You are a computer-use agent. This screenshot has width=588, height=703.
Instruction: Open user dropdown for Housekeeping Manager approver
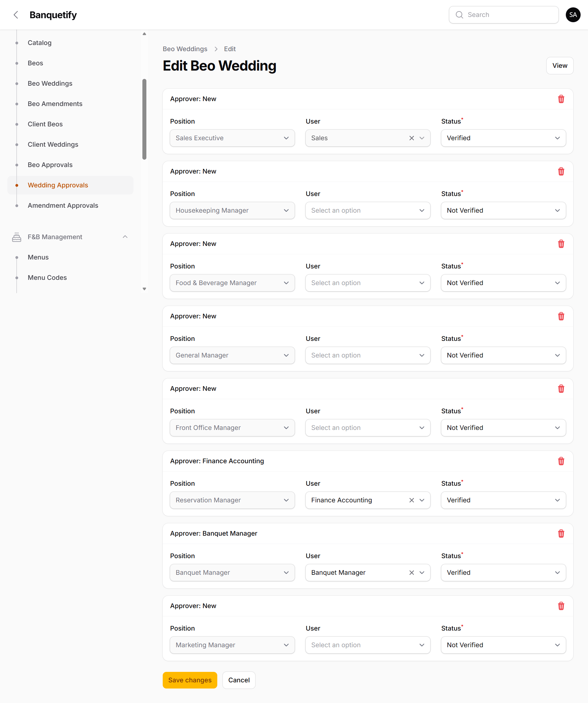368,210
